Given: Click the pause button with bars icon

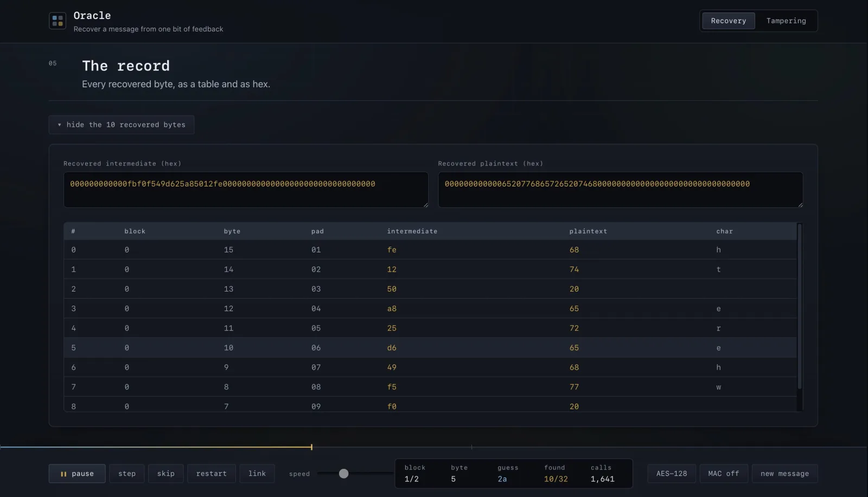Looking at the screenshot, I should [x=77, y=474].
